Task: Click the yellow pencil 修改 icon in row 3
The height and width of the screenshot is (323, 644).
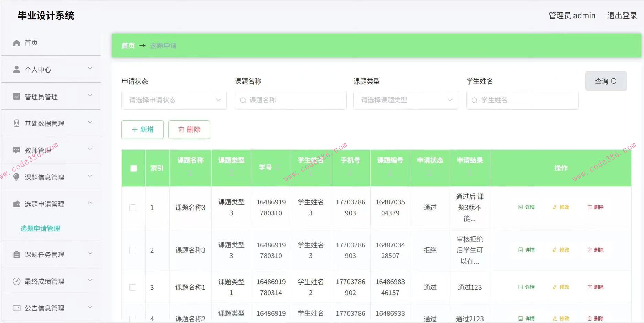Action: [x=554, y=287]
